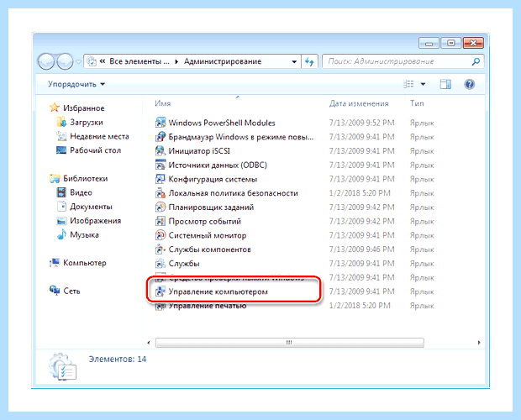Click the horizontal scrollbar thumb

point(289,343)
